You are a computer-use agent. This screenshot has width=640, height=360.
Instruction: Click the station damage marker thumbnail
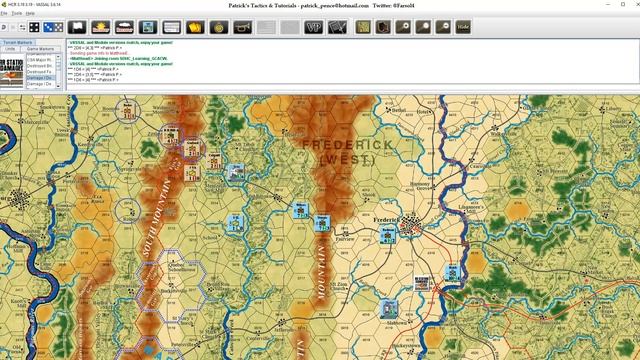[12, 72]
